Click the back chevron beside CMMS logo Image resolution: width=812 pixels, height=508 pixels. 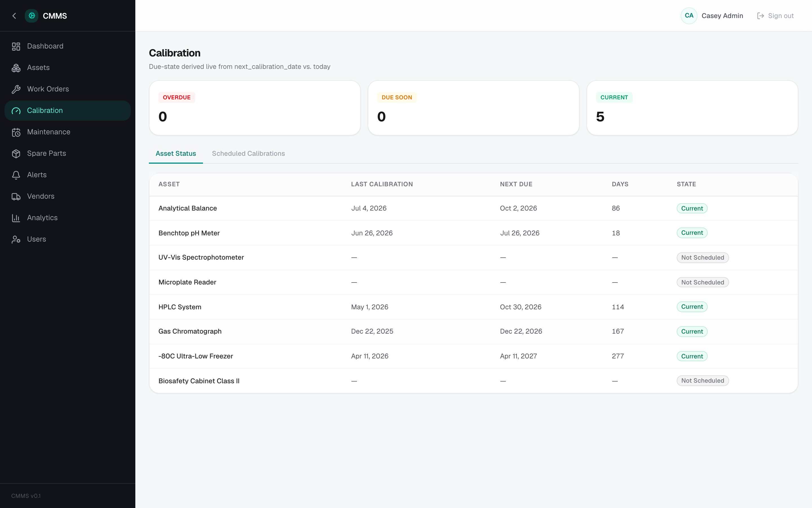[14, 16]
